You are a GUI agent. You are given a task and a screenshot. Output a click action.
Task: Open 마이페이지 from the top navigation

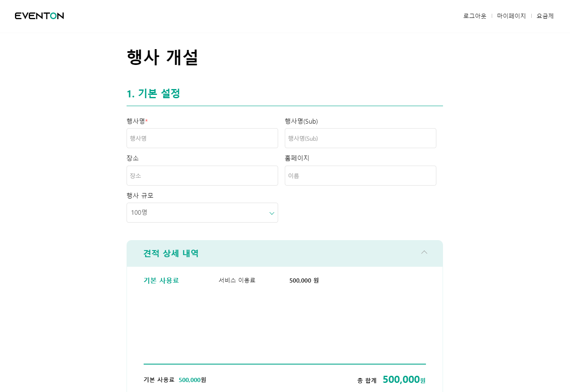coord(511,16)
